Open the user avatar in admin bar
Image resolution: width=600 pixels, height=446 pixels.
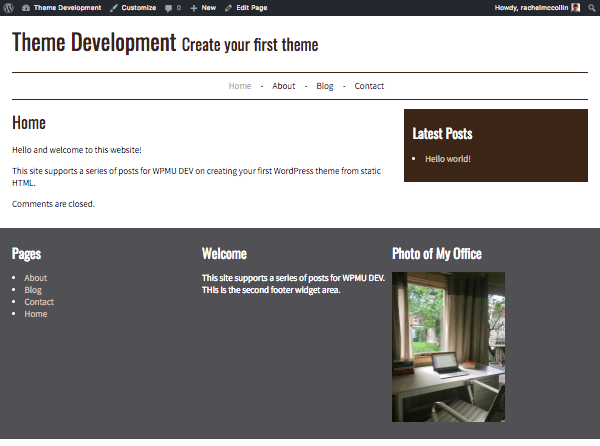[x=576, y=8]
